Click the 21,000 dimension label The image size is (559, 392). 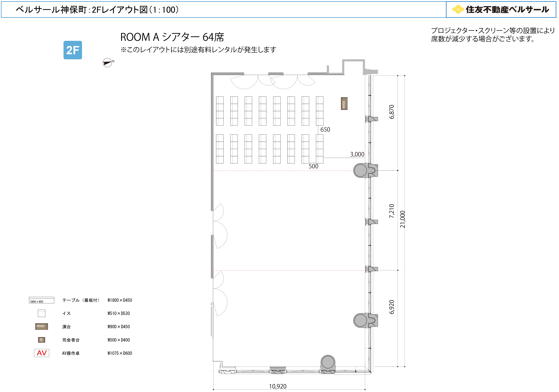402,219
